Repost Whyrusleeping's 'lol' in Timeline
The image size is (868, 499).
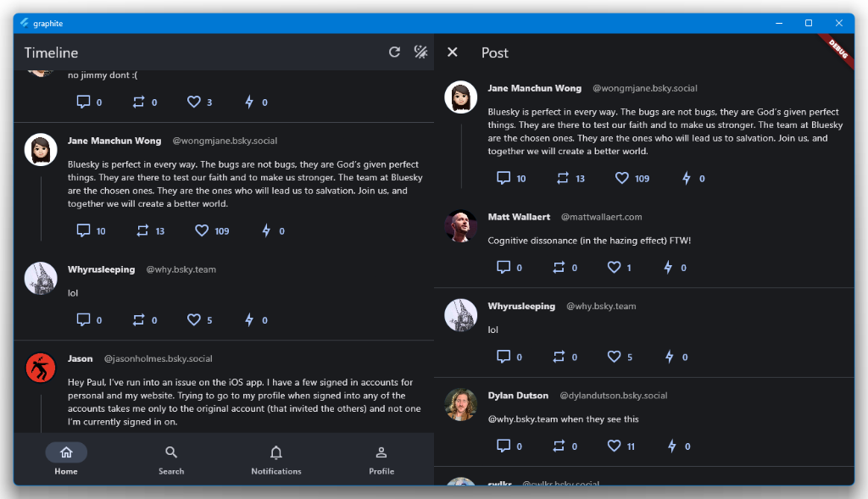[x=138, y=319]
